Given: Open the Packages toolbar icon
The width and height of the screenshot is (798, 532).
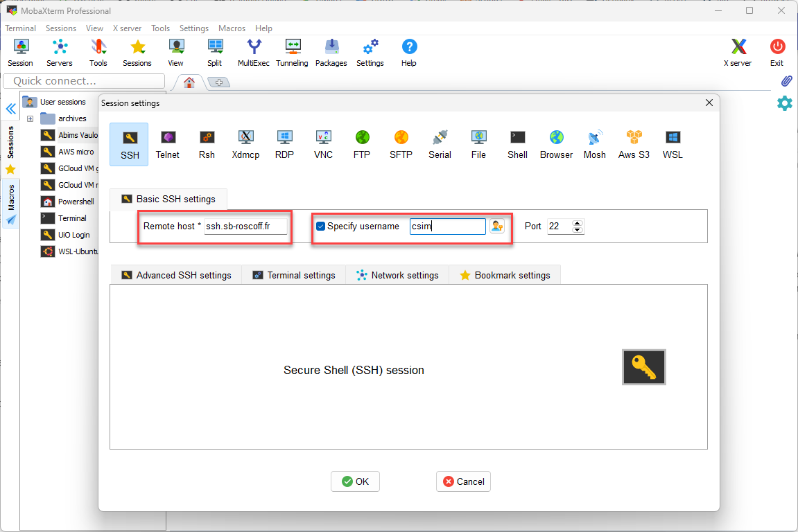Looking at the screenshot, I should click(331, 53).
